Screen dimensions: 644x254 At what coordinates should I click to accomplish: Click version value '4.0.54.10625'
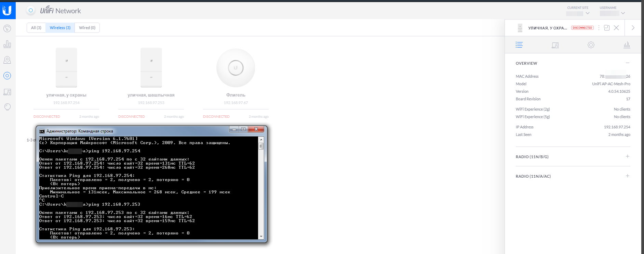[x=619, y=91]
